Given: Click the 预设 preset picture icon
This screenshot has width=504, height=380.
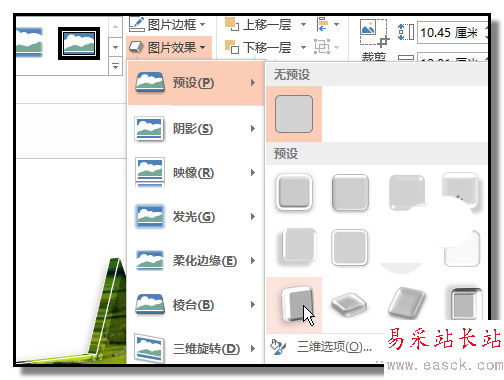Looking at the screenshot, I should (150, 82).
